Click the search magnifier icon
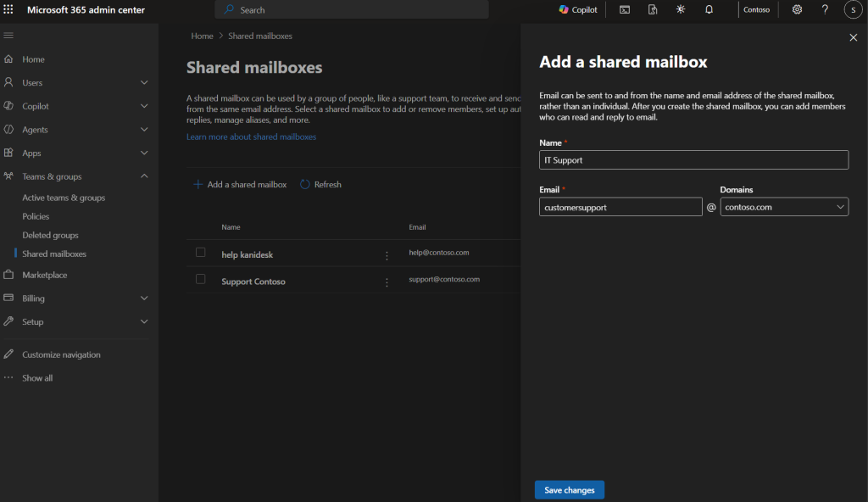The width and height of the screenshot is (868, 502). [229, 9]
